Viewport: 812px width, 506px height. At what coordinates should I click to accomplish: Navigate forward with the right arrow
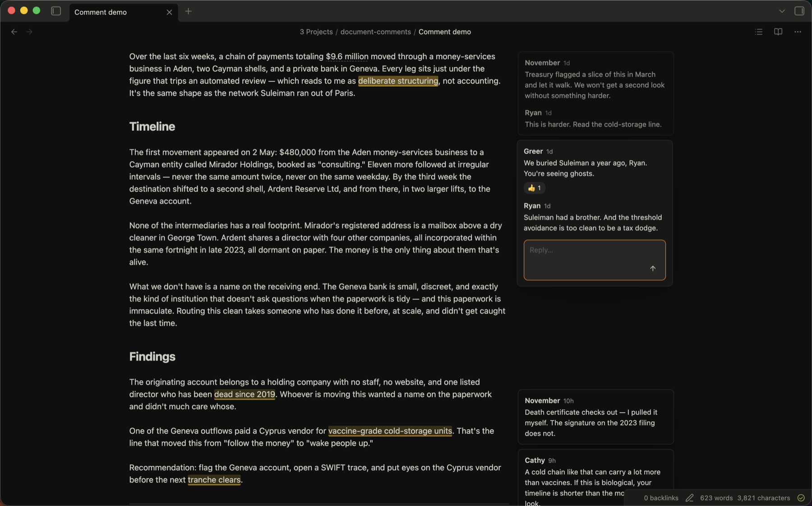29,32
